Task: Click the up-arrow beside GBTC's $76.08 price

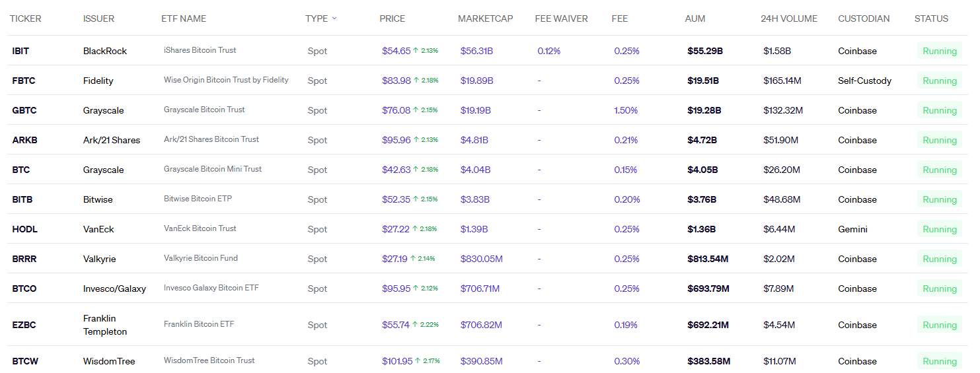Action: pyautogui.click(x=416, y=110)
